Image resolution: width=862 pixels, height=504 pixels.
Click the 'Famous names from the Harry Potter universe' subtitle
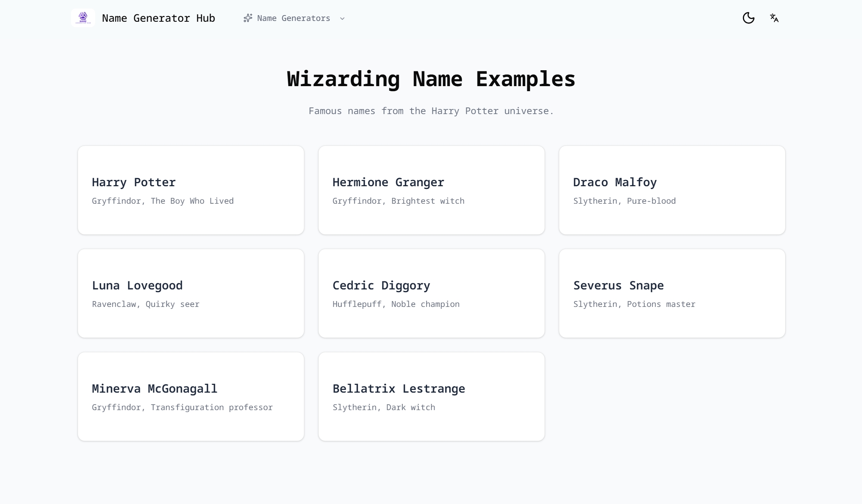point(431,111)
